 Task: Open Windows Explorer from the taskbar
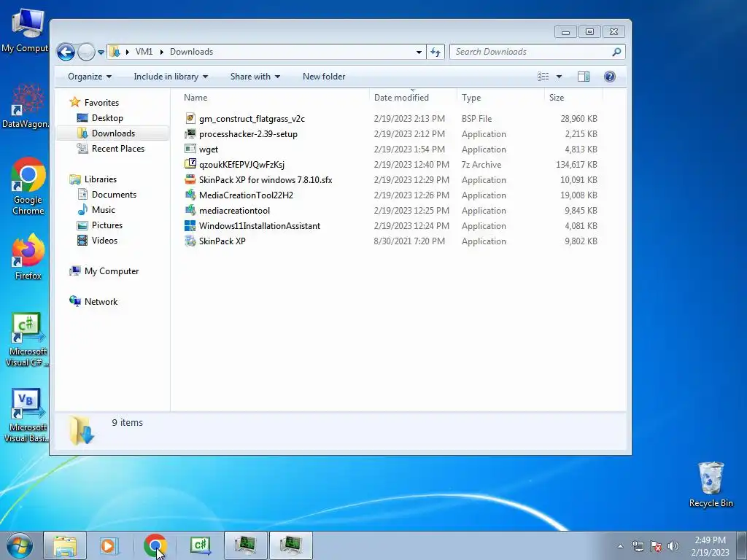65,545
